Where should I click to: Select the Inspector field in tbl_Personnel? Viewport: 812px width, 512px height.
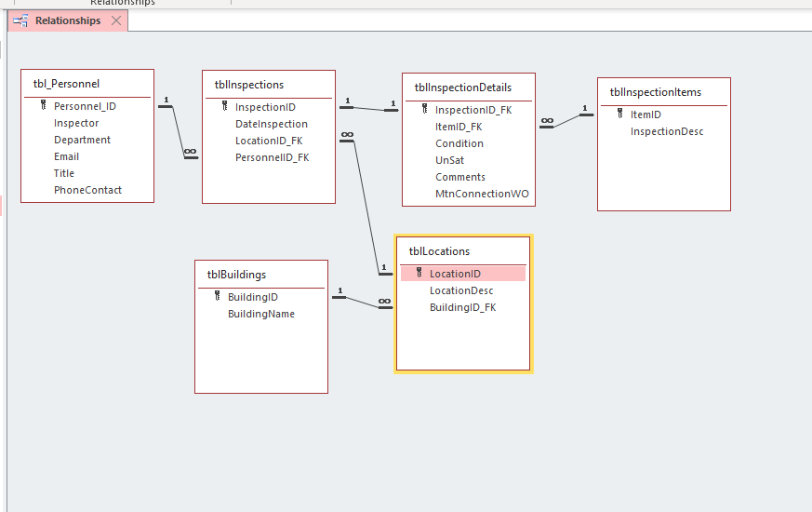(76, 123)
